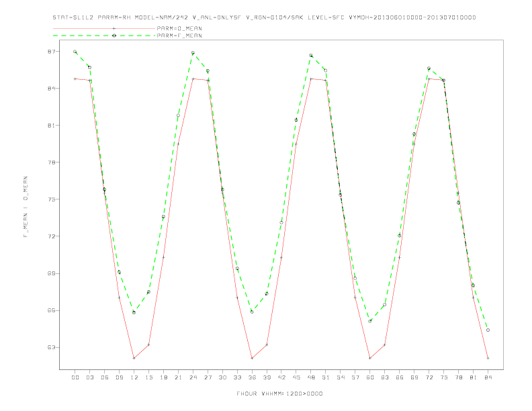Select the O_MEAN plus marker at hour 48
This screenshot has width=532, height=411.
coord(311,79)
